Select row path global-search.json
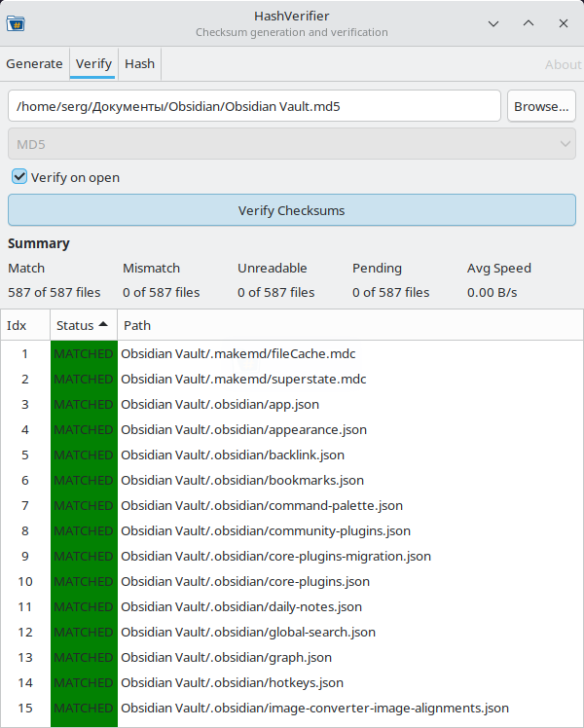Screen dimensions: 584x728 pos(248,632)
